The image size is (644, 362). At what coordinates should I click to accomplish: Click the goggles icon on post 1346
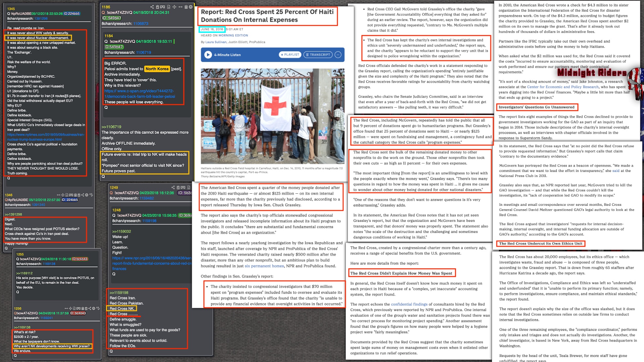point(71,195)
